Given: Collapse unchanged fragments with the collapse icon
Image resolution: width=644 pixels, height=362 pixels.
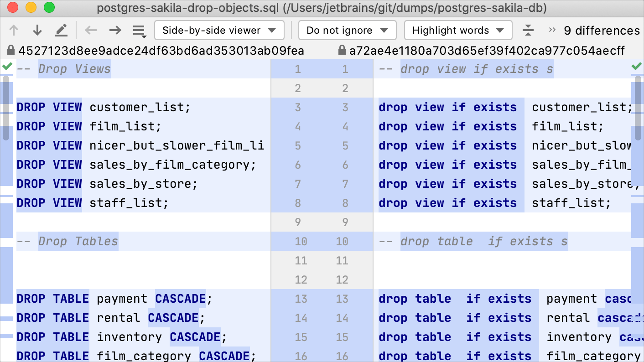Looking at the screenshot, I should coord(528,30).
